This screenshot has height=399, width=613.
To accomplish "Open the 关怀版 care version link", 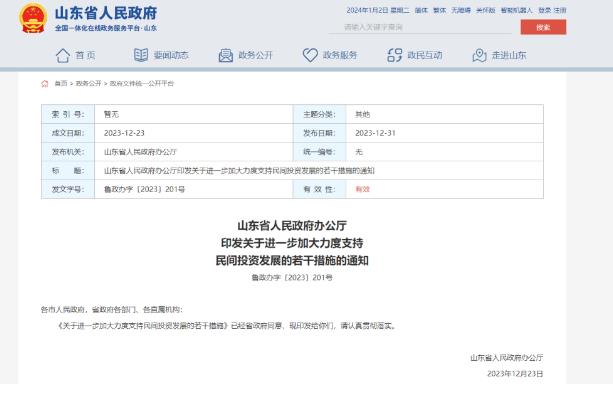I will pyautogui.click(x=486, y=11).
